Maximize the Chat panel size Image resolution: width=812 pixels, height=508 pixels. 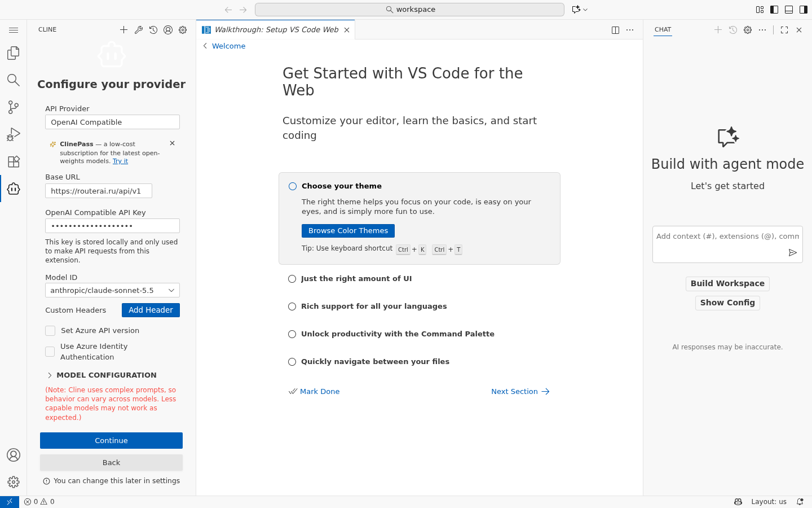(x=784, y=30)
